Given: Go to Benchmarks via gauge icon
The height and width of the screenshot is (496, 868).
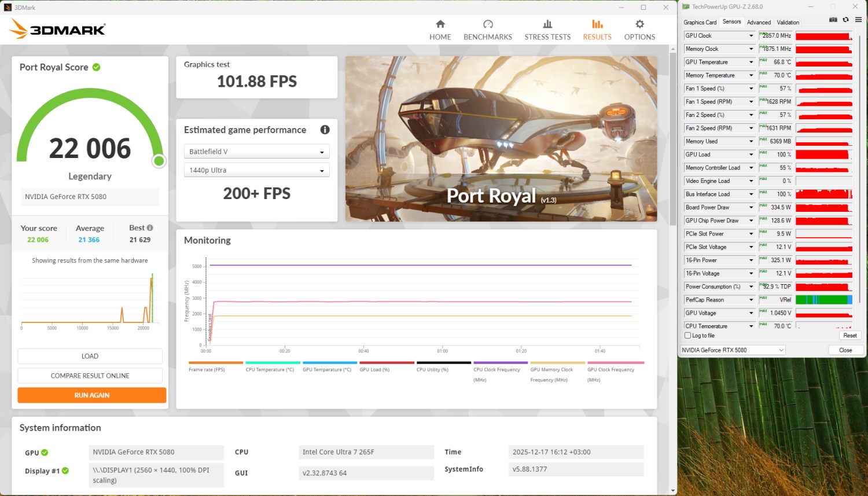Looking at the screenshot, I should pyautogui.click(x=487, y=24).
